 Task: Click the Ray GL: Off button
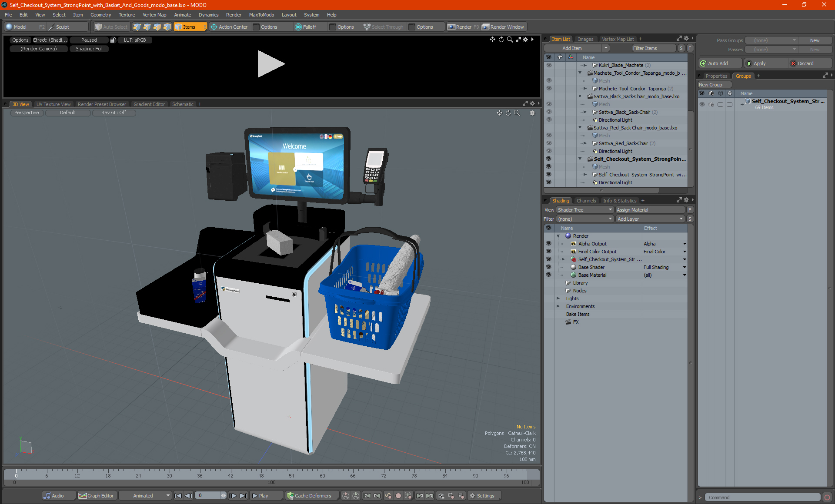pos(114,113)
